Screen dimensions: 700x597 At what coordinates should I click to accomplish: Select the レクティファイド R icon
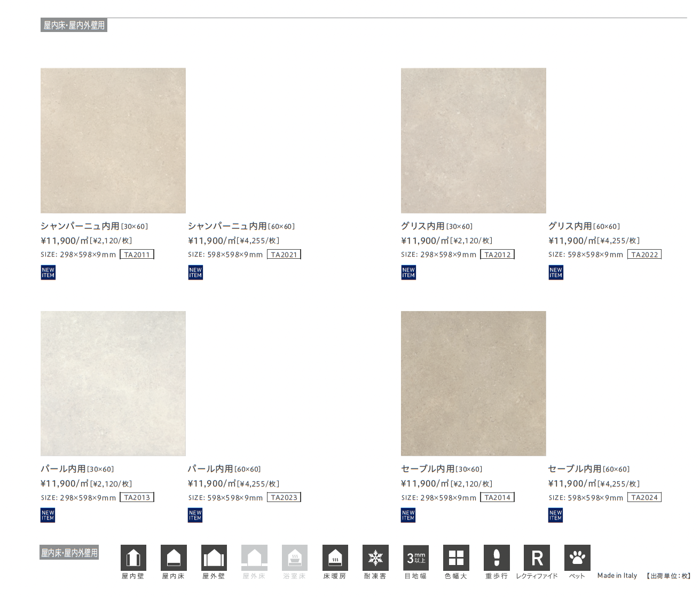click(x=537, y=558)
